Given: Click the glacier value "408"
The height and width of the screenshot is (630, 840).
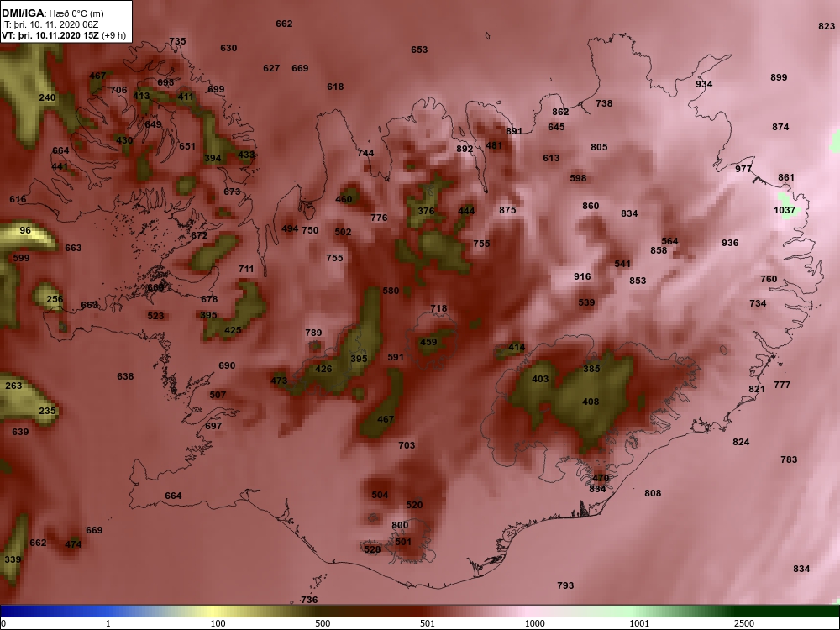Looking at the screenshot, I should coord(591,402).
